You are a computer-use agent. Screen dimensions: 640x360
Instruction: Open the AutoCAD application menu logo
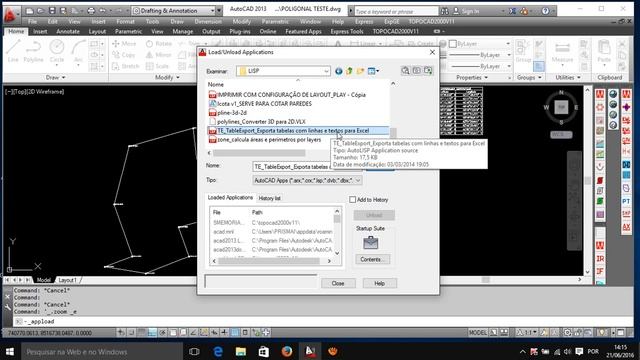[x=11, y=15]
